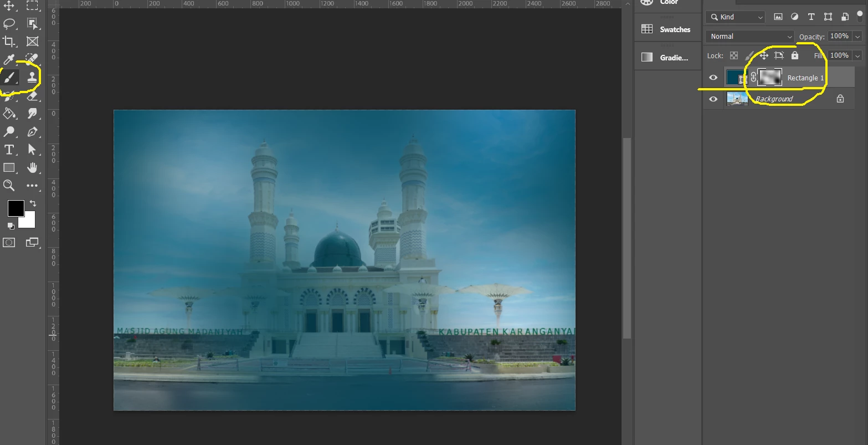Swap foreground and background colors

tap(33, 203)
